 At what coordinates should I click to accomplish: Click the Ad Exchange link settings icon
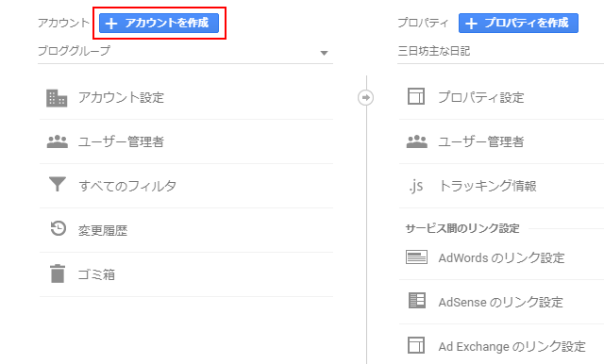click(416, 345)
